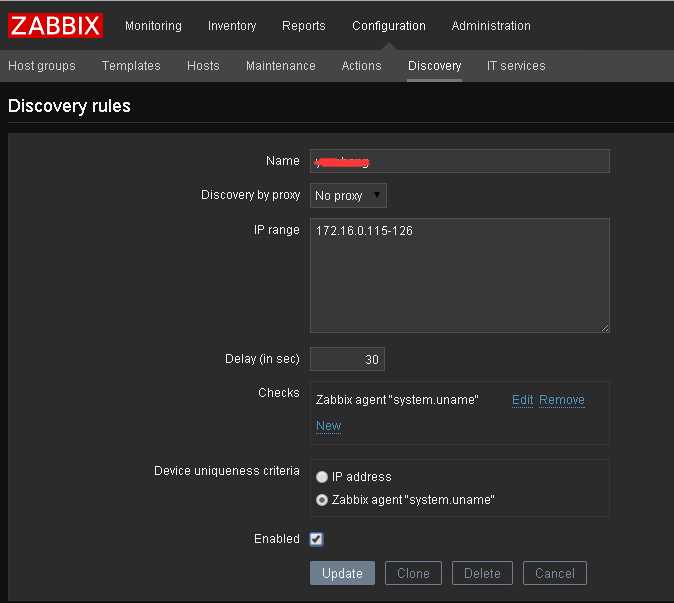Viewport: 674px width, 603px height.
Task: Add a New discovery check
Action: coord(328,425)
